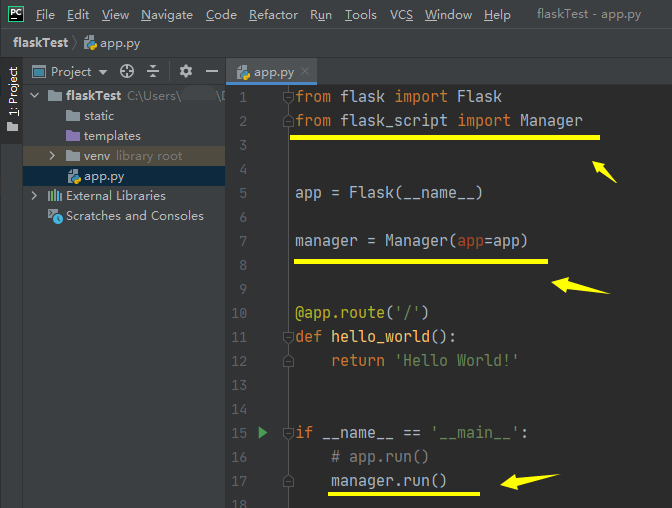Viewport: 672px width, 508px height.
Task: Hide the Project panel with minus icon
Action: pos(212,71)
